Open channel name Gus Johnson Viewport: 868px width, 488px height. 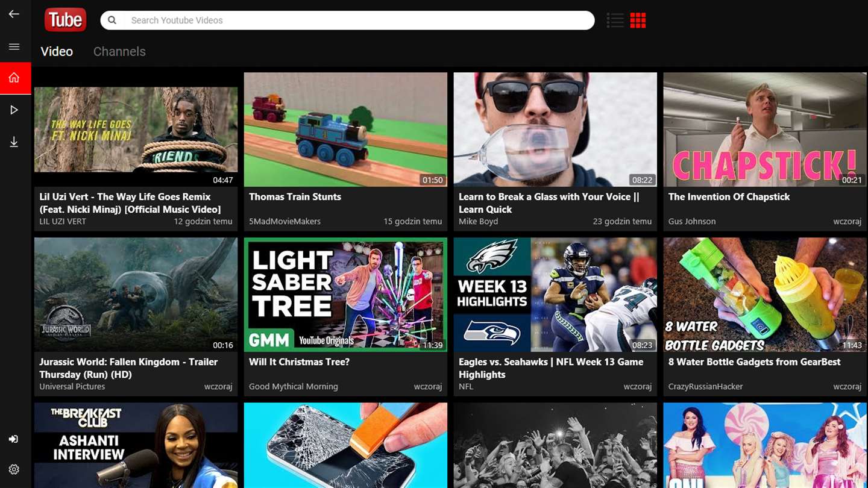coord(692,221)
